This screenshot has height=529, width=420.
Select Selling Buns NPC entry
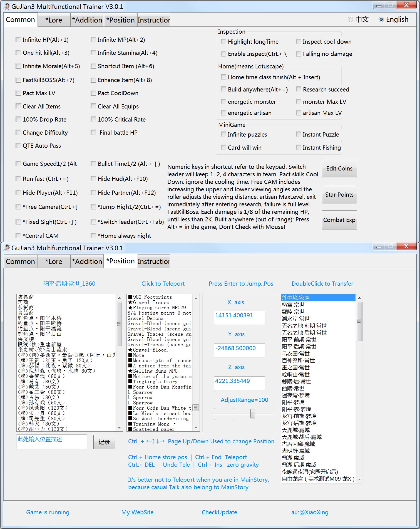[160, 371]
